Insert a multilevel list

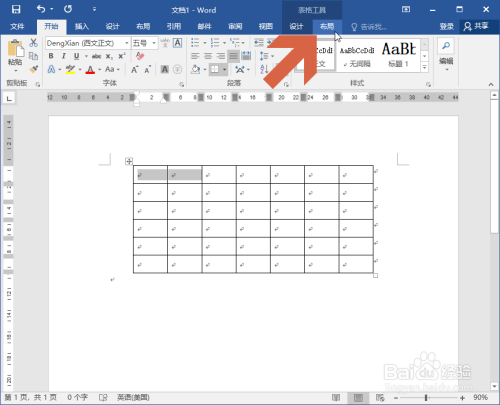click(x=235, y=43)
